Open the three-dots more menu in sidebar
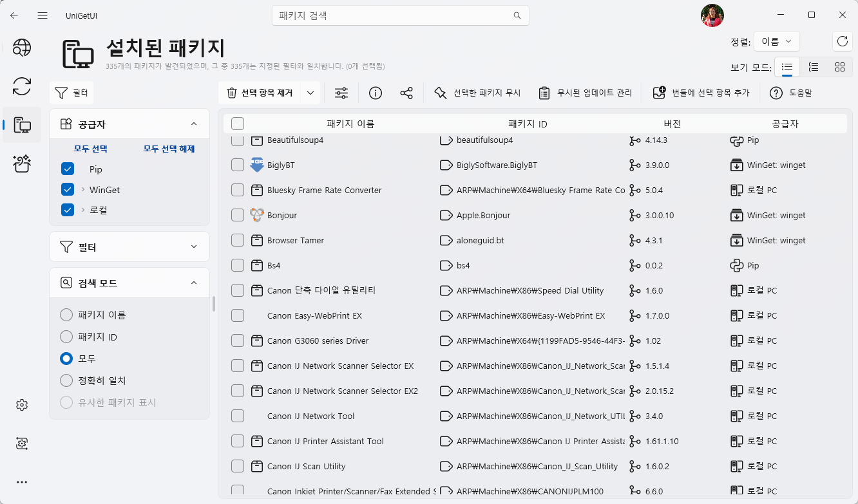 point(22,482)
